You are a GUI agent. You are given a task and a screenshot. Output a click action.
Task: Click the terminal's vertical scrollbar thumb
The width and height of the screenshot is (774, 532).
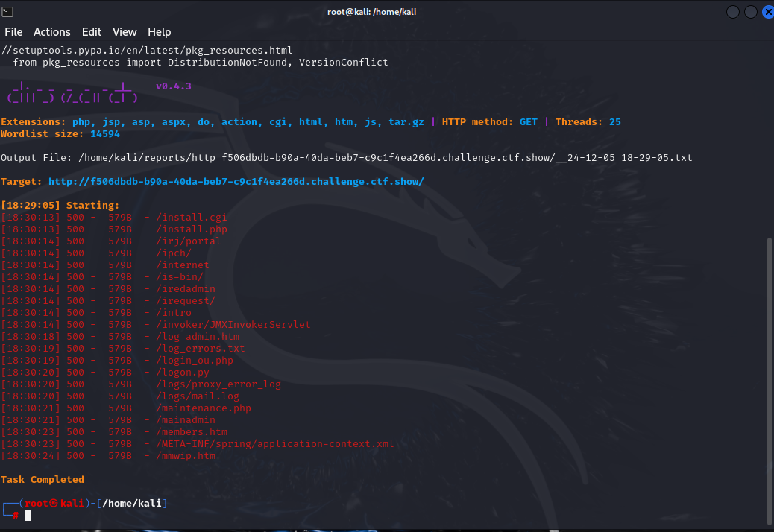pos(770,380)
